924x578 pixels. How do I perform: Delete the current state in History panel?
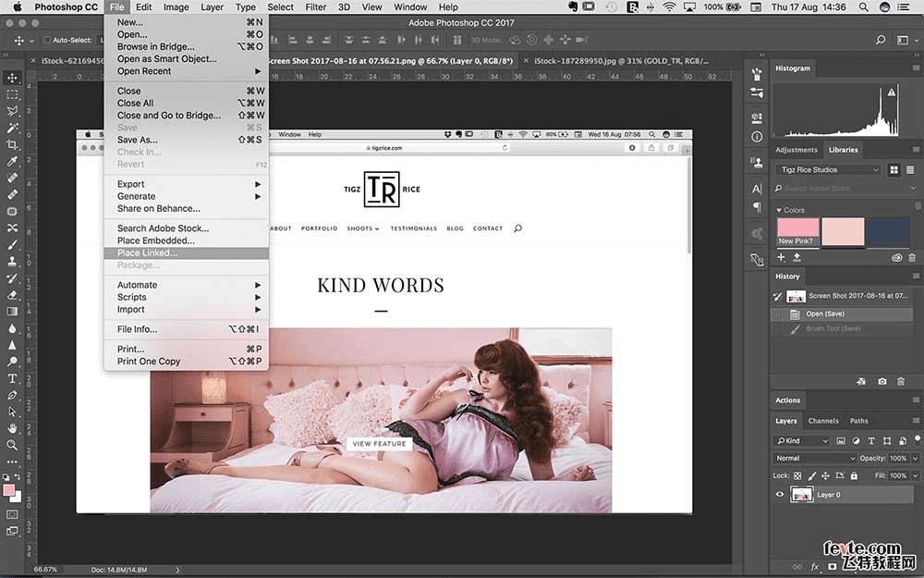tap(900, 381)
